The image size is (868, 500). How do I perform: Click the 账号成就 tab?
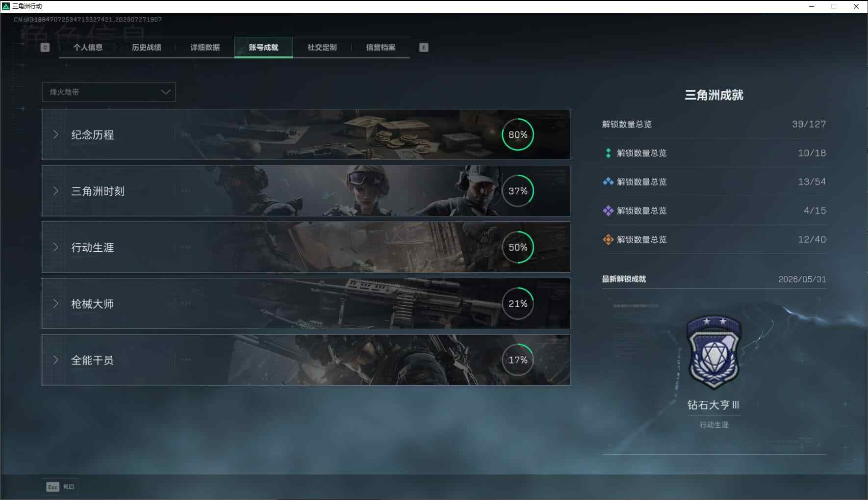[x=263, y=48]
